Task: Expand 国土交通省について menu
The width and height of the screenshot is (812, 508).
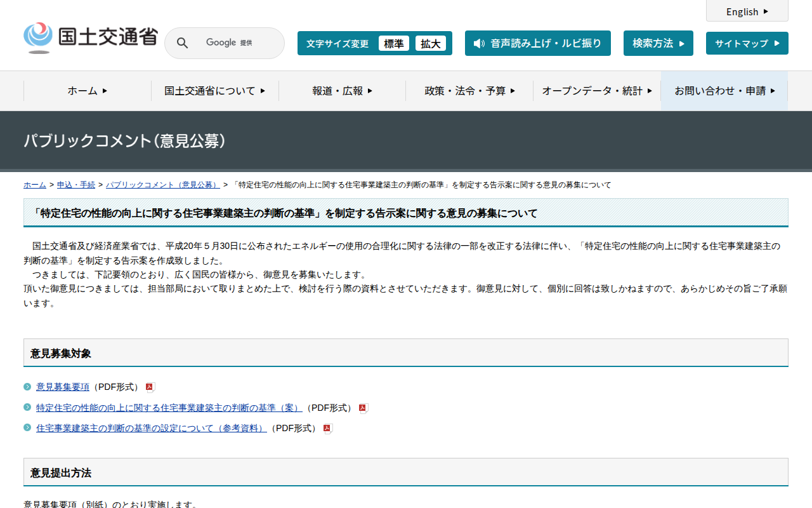Action: coord(214,91)
